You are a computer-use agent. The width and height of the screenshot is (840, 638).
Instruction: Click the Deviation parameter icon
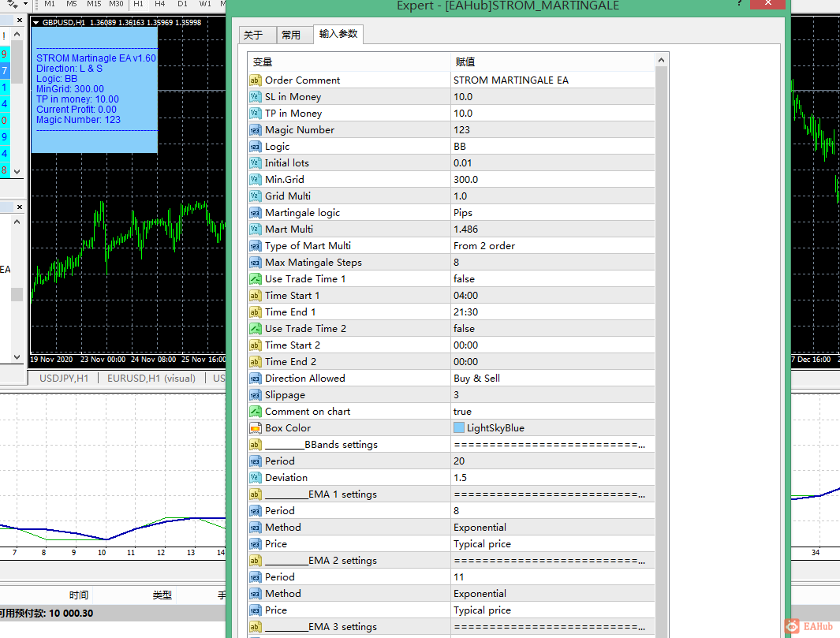[x=255, y=478]
